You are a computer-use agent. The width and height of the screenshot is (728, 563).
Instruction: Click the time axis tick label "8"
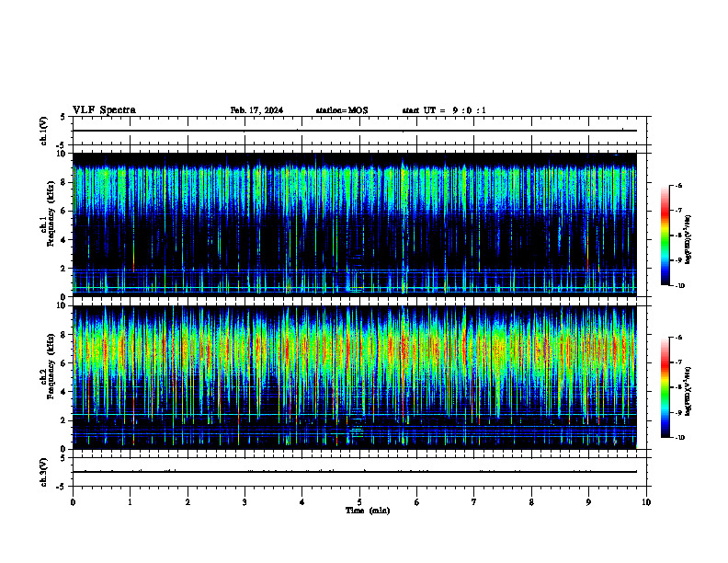click(x=531, y=502)
